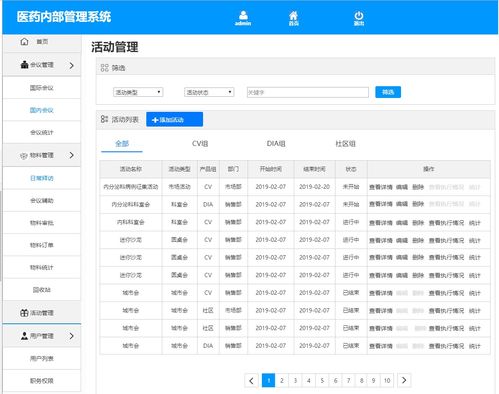Image resolution: width=499 pixels, height=394 pixels.
Task: Open 会议统计 in the sidebar
Action: coord(42,132)
